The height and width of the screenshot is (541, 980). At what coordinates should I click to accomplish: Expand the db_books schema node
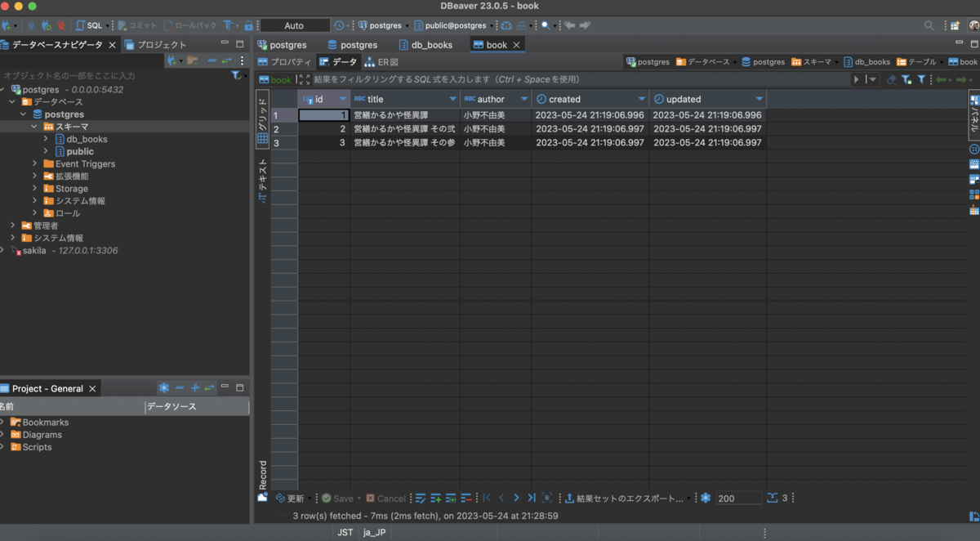tap(47, 139)
